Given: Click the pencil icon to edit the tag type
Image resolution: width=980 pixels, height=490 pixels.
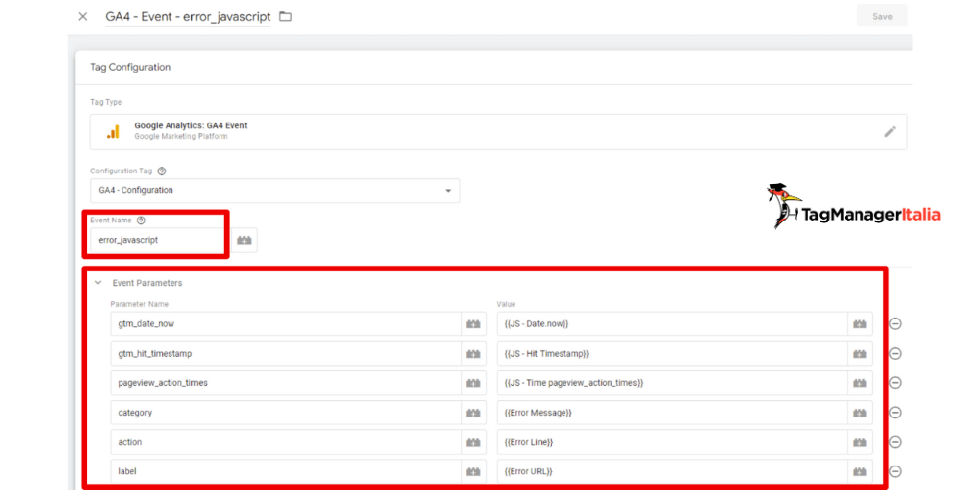Looking at the screenshot, I should 890,132.
